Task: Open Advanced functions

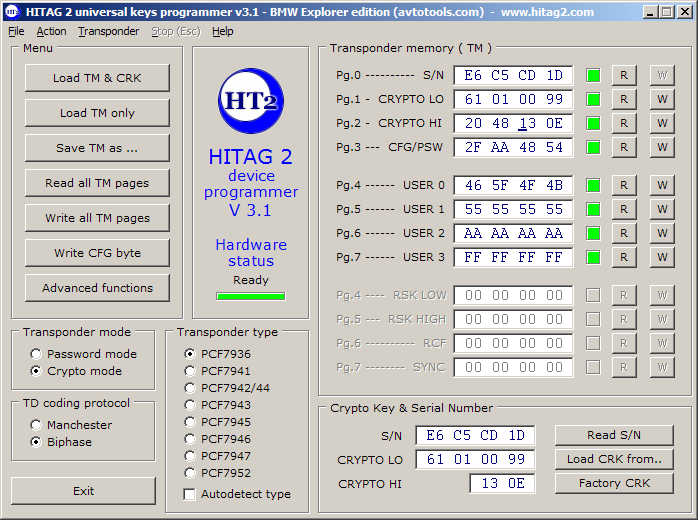Action: (x=97, y=288)
